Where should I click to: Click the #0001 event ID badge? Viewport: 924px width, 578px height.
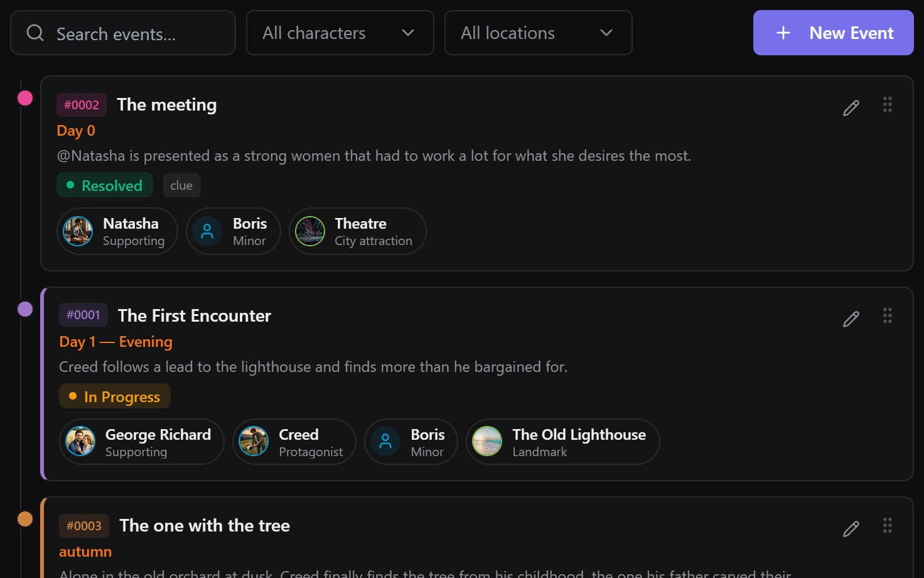[83, 315]
